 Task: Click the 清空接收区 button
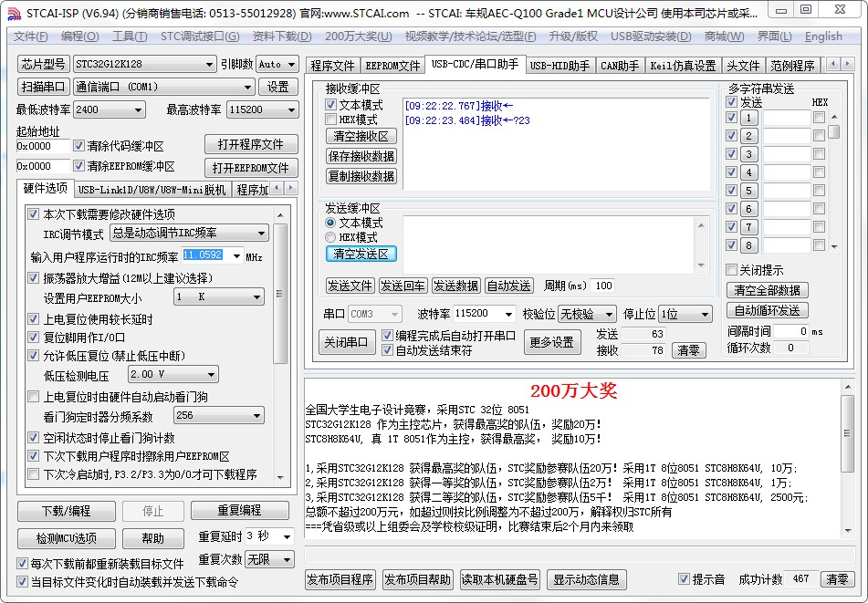[x=361, y=136]
